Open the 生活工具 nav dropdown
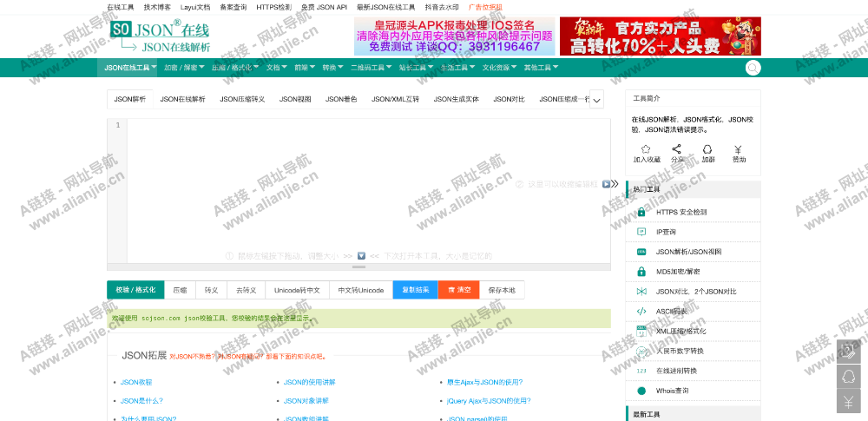Viewport: 868px width, 421px height. [x=457, y=68]
